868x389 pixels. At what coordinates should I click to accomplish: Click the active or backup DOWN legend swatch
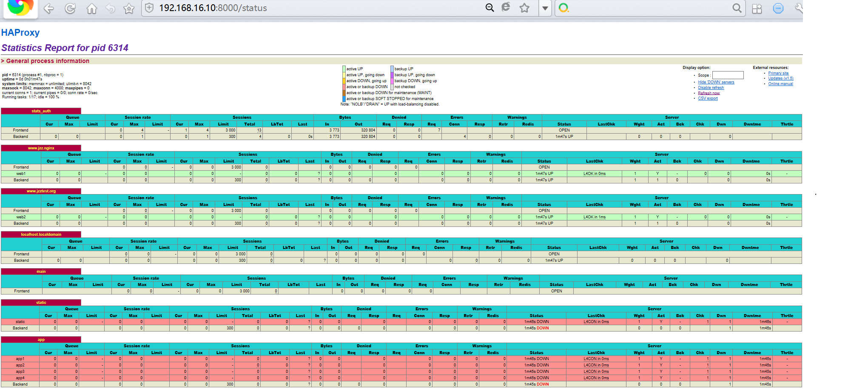344,87
